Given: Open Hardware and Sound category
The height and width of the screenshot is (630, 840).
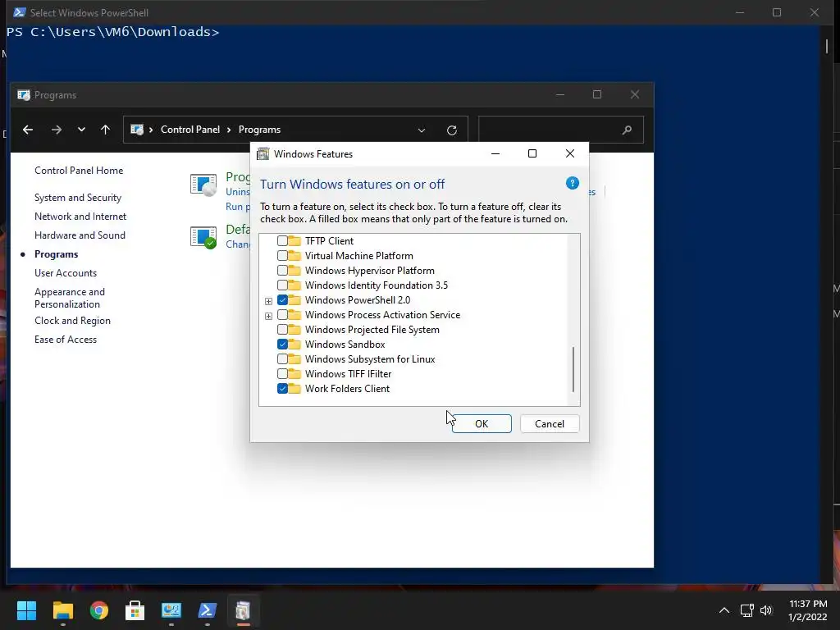Looking at the screenshot, I should tap(80, 235).
